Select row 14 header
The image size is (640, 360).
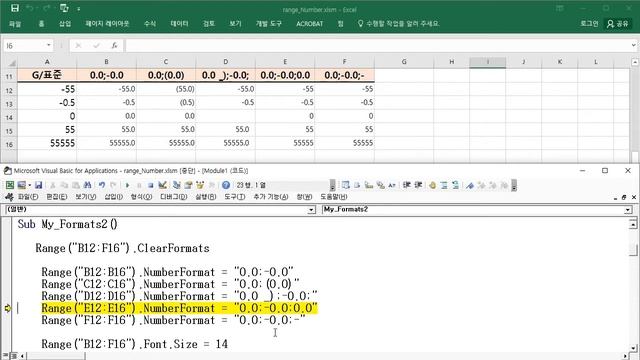[x=9, y=117]
